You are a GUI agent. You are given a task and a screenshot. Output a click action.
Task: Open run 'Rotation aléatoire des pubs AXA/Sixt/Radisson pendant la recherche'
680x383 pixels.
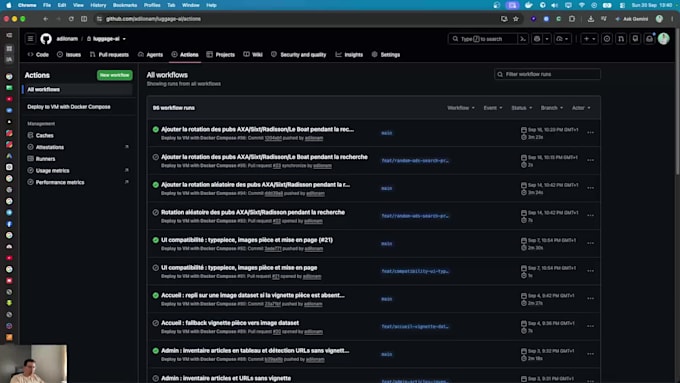click(253, 212)
